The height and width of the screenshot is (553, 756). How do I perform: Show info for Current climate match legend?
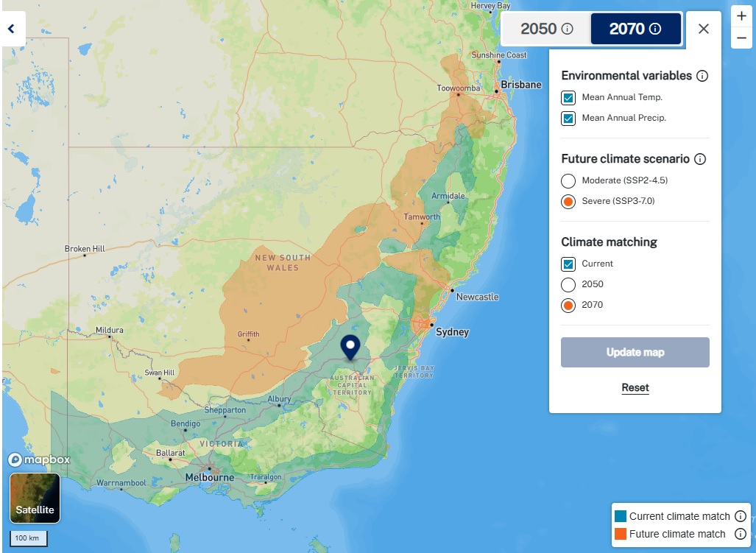point(741,516)
